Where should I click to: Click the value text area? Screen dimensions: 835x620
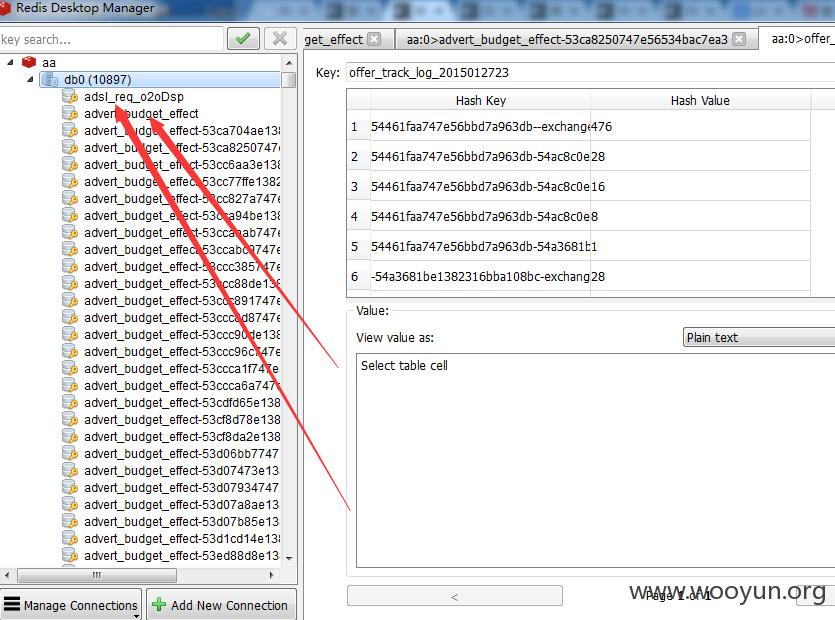coord(595,460)
